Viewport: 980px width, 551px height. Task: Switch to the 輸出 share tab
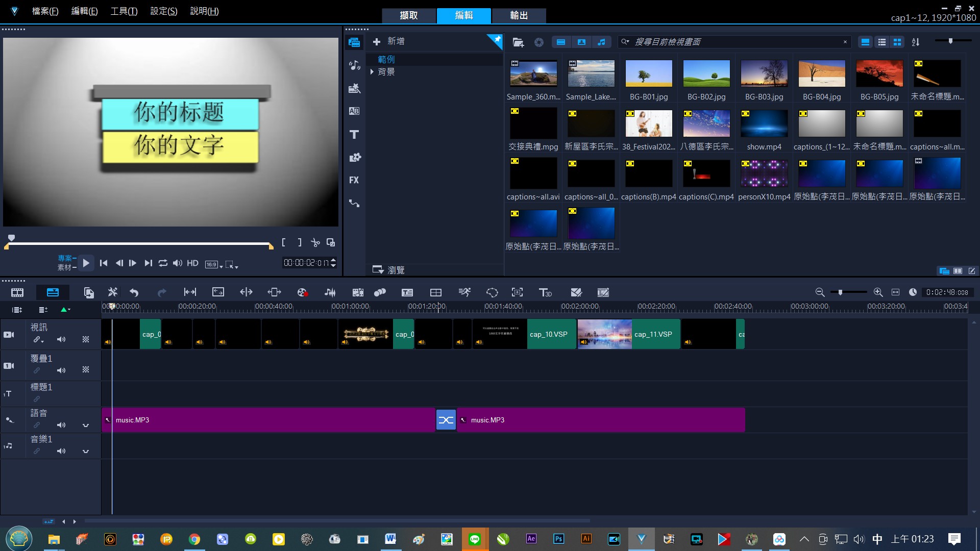(x=519, y=15)
